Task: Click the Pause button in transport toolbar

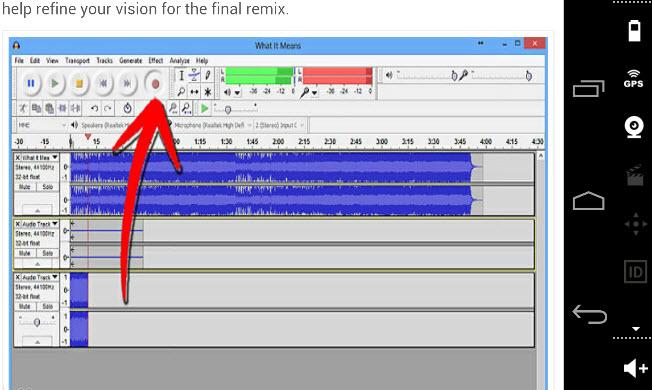Action: coord(30,84)
